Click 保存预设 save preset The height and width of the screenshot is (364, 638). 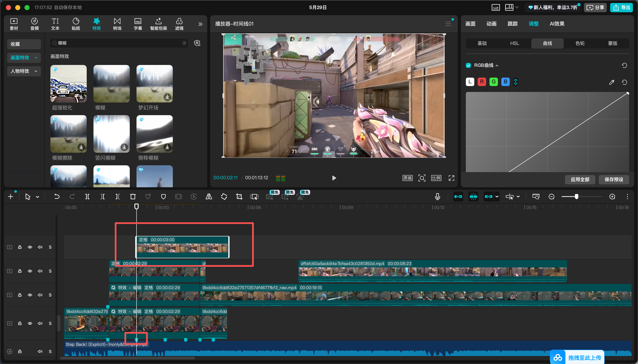coord(614,179)
